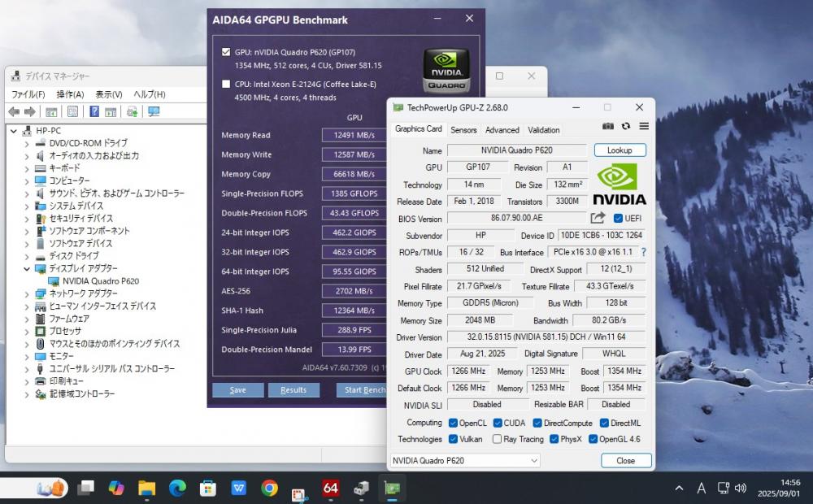Click the GPU-Z Name field showing NVIDIA Quadro P620
The width and height of the screenshot is (813, 504).
[x=517, y=150]
